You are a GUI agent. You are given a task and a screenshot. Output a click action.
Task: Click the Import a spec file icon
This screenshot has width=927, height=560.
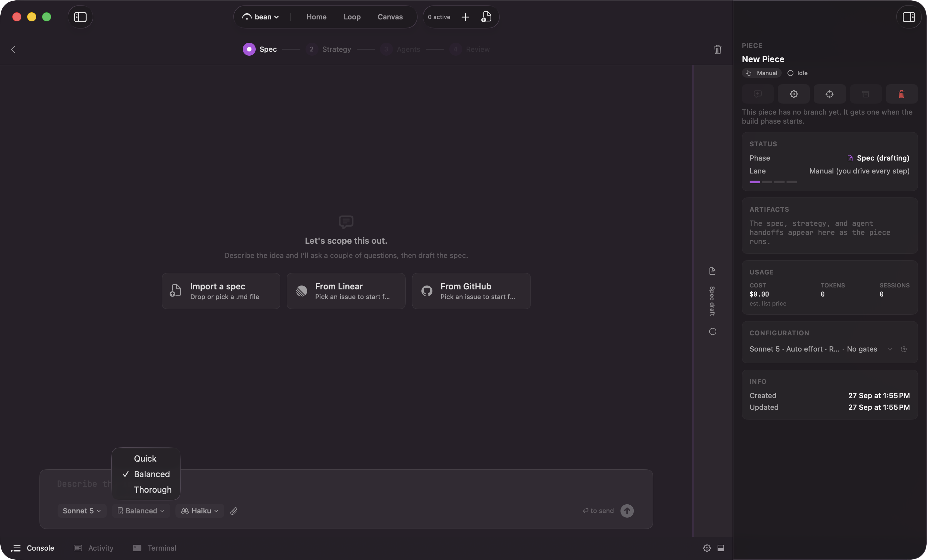pos(175,291)
